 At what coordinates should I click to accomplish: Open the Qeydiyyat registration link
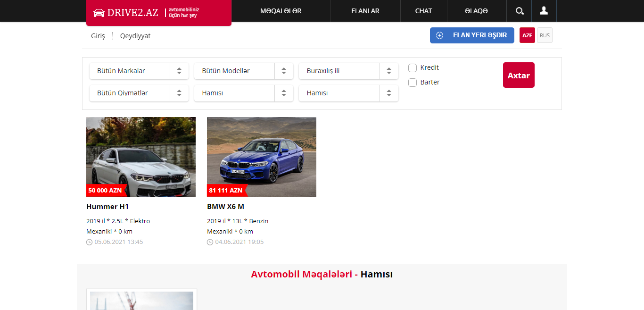(x=135, y=35)
